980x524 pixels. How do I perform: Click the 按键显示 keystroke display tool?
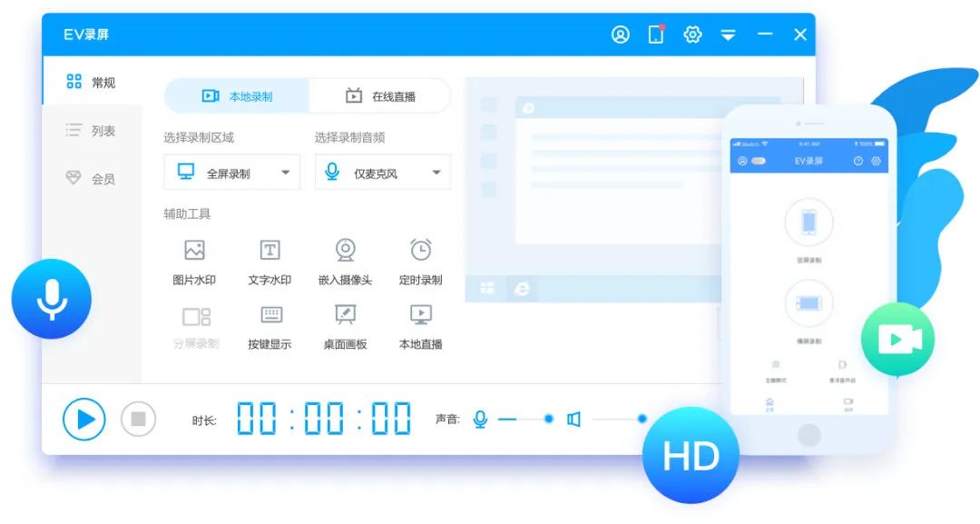tap(269, 327)
